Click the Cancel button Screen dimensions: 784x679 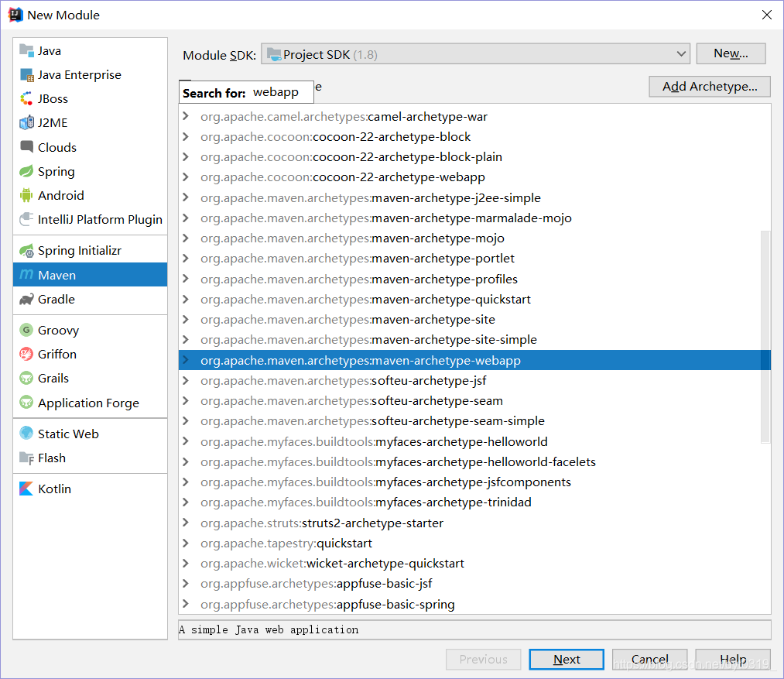click(x=649, y=660)
